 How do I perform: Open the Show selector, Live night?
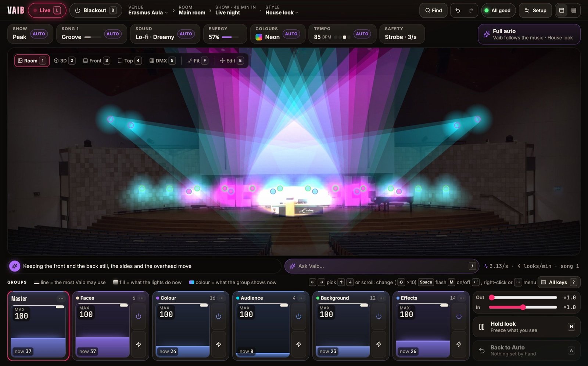click(x=235, y=10)
